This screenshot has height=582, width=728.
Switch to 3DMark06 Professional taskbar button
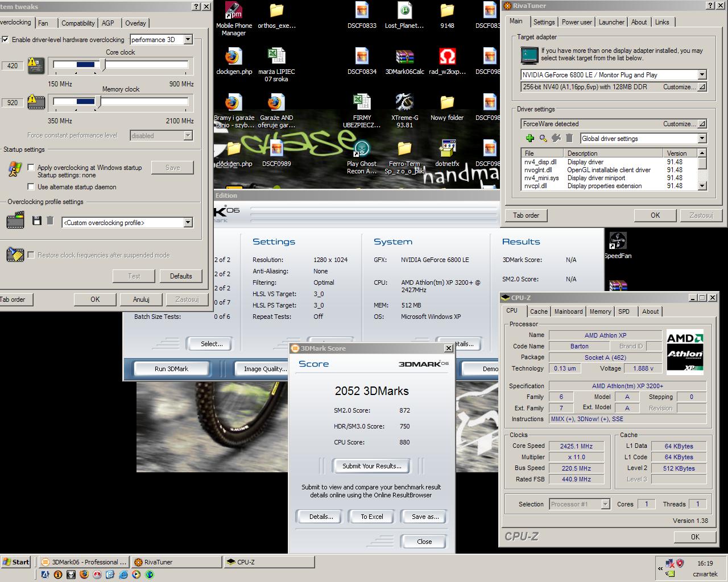pyautogui.click(x=85, y=562)
